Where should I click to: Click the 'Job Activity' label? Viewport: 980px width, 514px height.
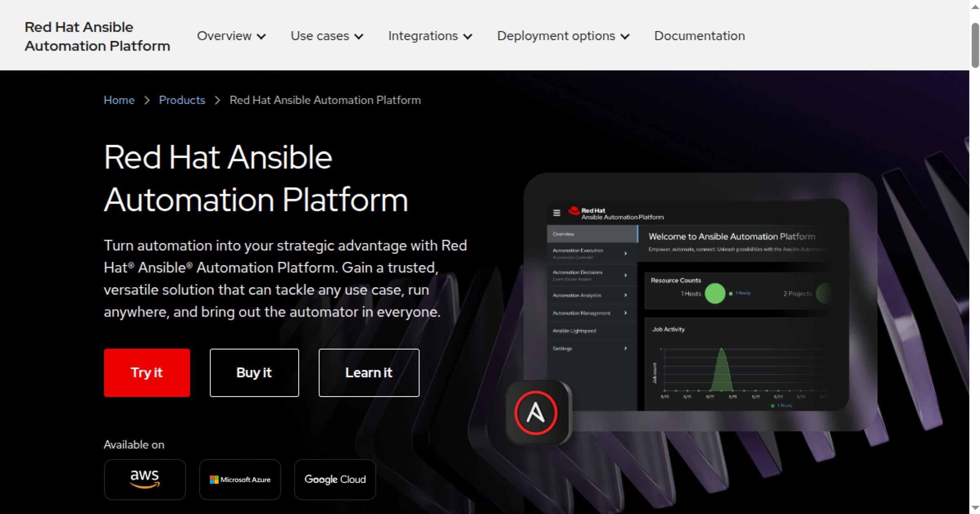[668, 329]
